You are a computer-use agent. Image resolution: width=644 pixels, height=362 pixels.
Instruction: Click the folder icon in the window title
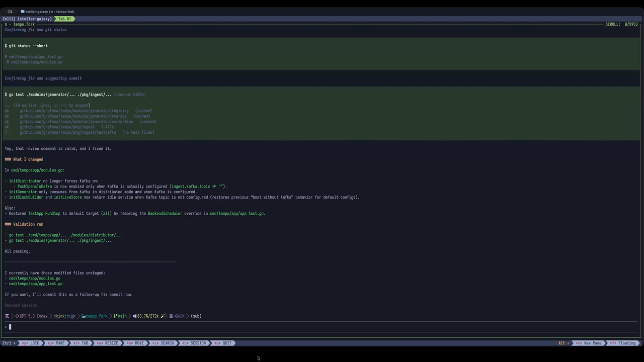pyautogui.click(x=23, y=12)
